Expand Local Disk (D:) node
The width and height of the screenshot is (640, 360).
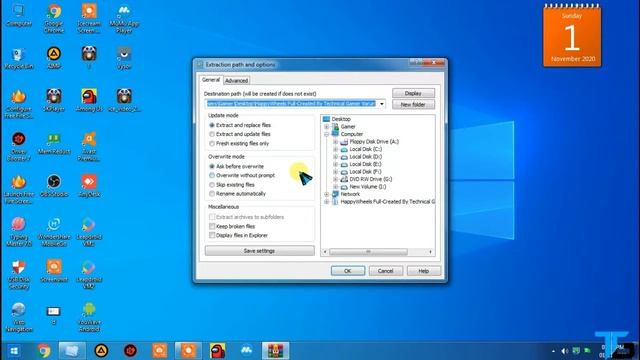pos(335,156)
